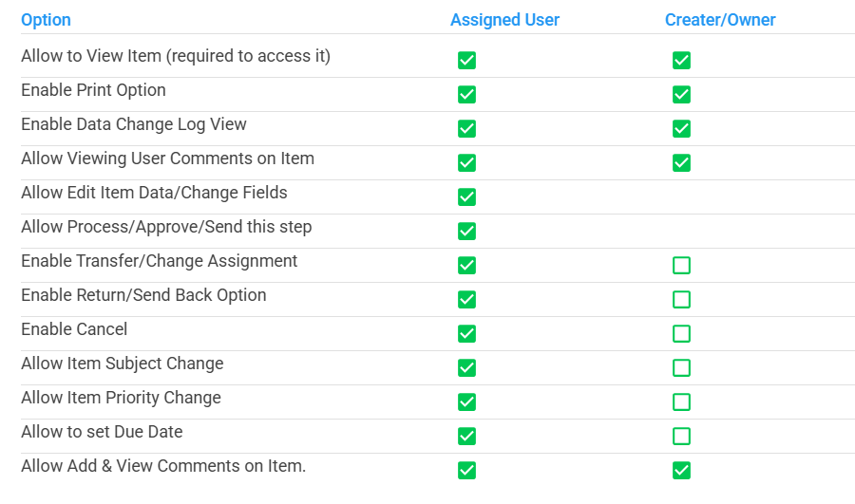Toggle Creater/Owner Allow Add & View Comments
Image resolution: width=855 pixels, height=504 pixels.
[x=681, y=471]
